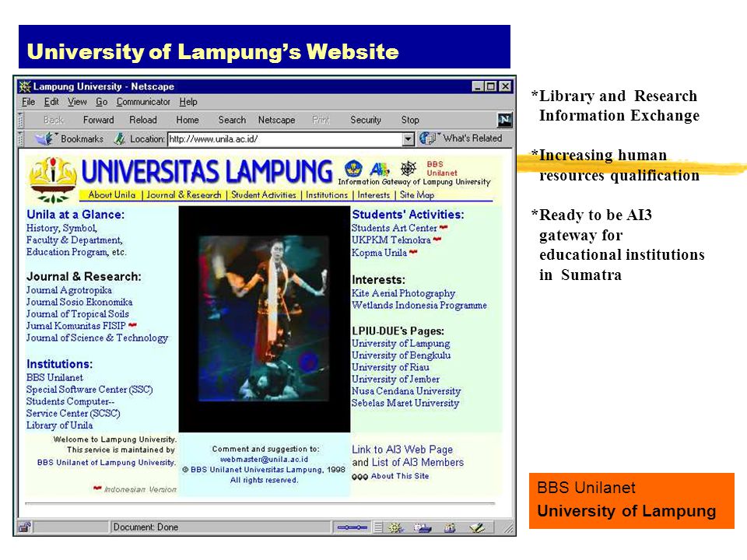Open the About Unila navigation link
This screenshot has height=560, width=747.
click(x=111, y=194)
